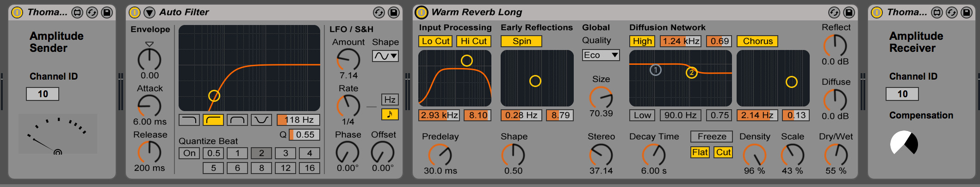Disable the Chorus in reverb
The height and width of the screenshot is (187, 980).
coord(757,41)
